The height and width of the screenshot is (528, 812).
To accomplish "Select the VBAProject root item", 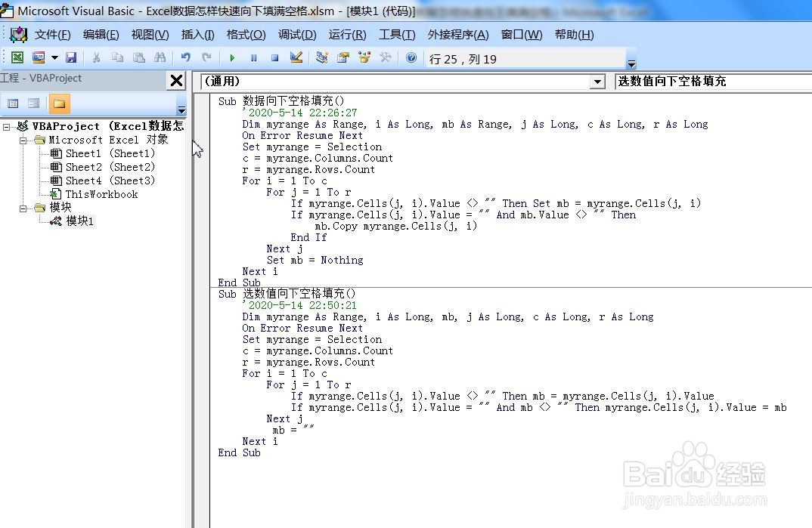I will tap(107, 126).
